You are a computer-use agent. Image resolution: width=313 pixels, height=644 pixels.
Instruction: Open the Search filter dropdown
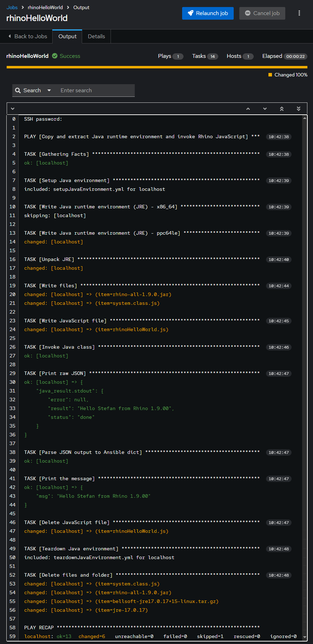(33, 90)
